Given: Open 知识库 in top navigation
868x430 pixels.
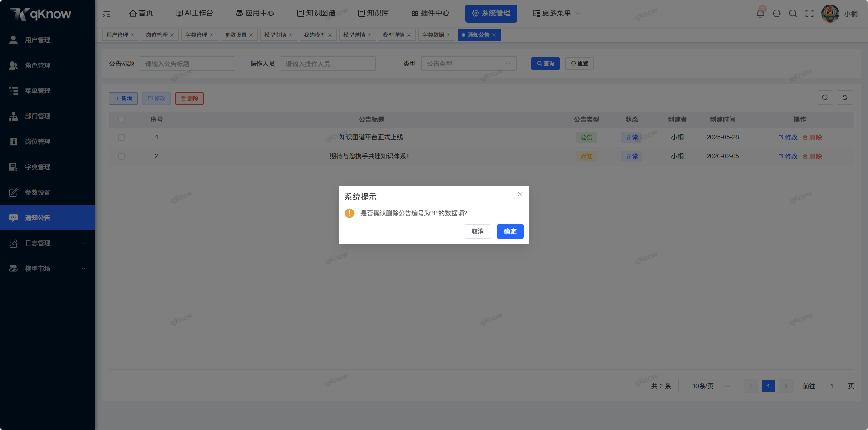Looking at the screenshot, I should (x=373, y=13).
